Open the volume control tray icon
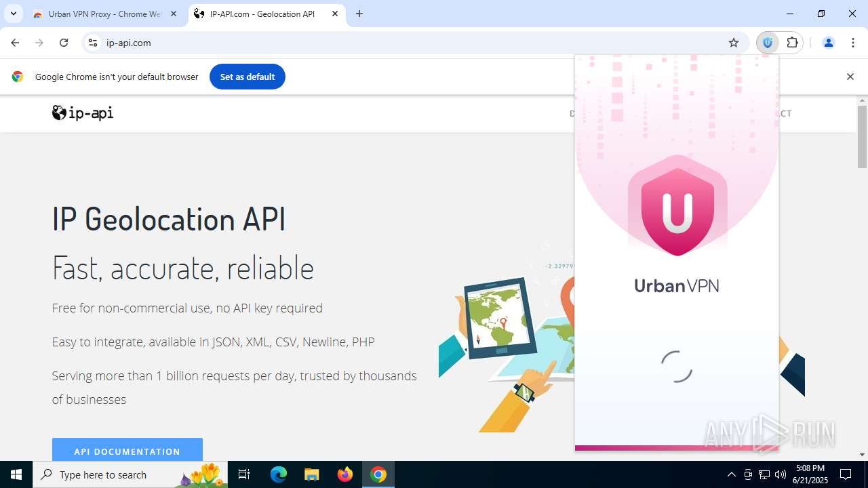The width and height of the screenshot is (868, 488). pos(781,474)
